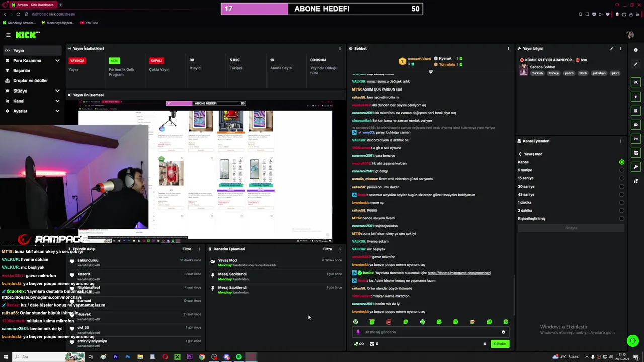The width and height of the screenshot is (644, 362).
Task: Open Etkinlik Akışı three-dot menu
Action: click(199, 249)
